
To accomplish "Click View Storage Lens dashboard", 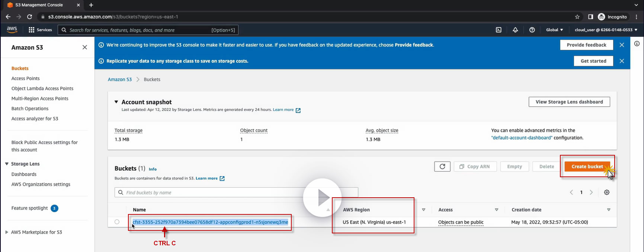I will [569, 102].
